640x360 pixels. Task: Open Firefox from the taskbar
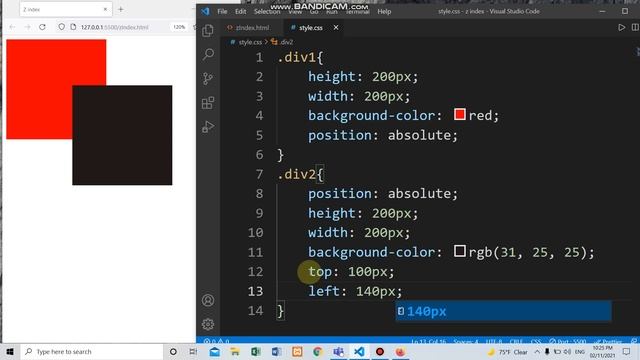[400, 351]
